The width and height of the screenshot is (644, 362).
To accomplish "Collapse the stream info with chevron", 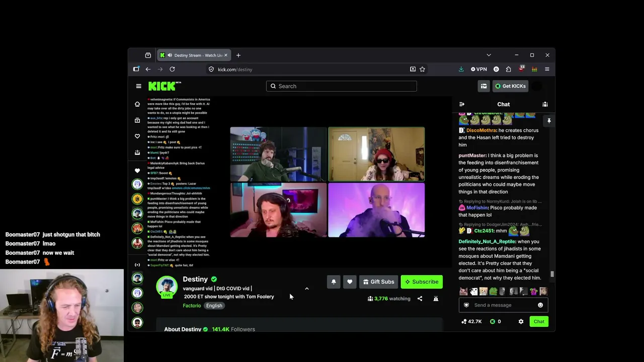I will tap(306, 289).
